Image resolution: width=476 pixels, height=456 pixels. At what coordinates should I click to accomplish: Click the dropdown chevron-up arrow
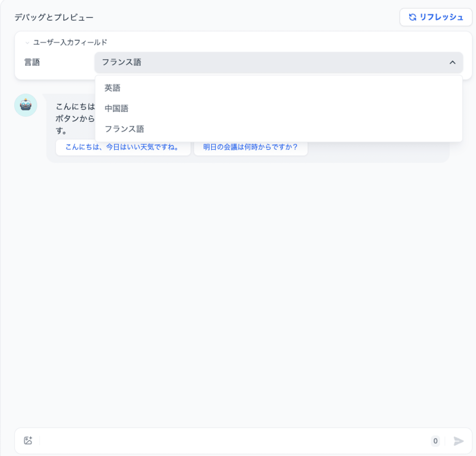coord(452,62)
